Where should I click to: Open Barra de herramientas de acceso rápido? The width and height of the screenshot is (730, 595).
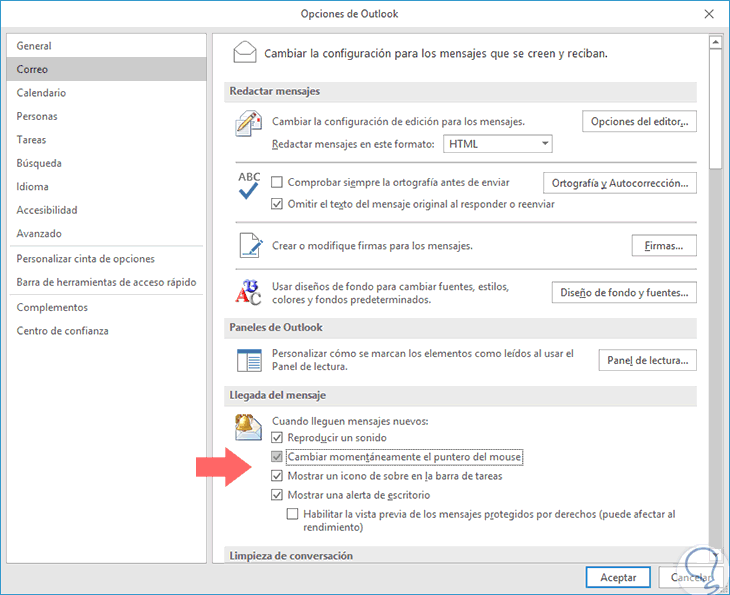(106, 282)
